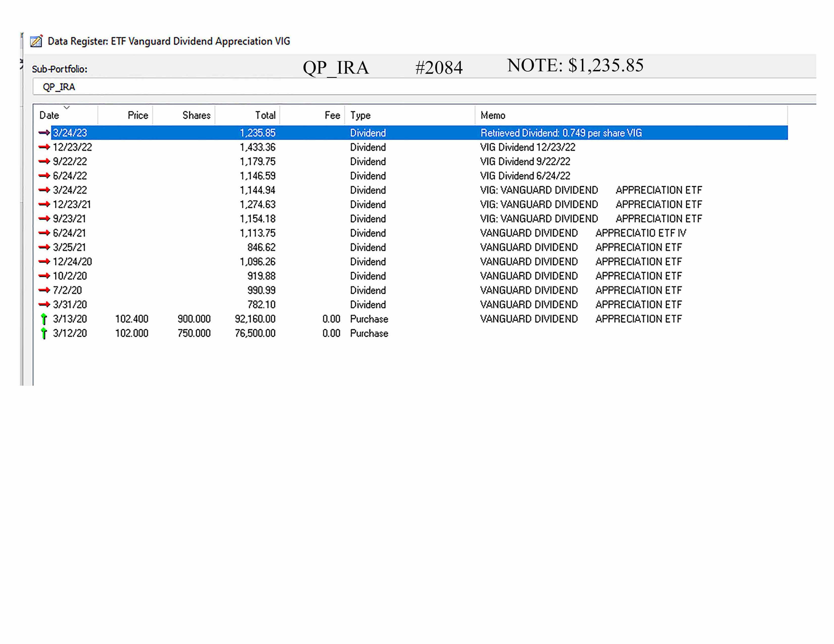834x644 pixels.
Task: Click the total value 1,154.18
Action: pyautogui.click(x=257, y=219)
